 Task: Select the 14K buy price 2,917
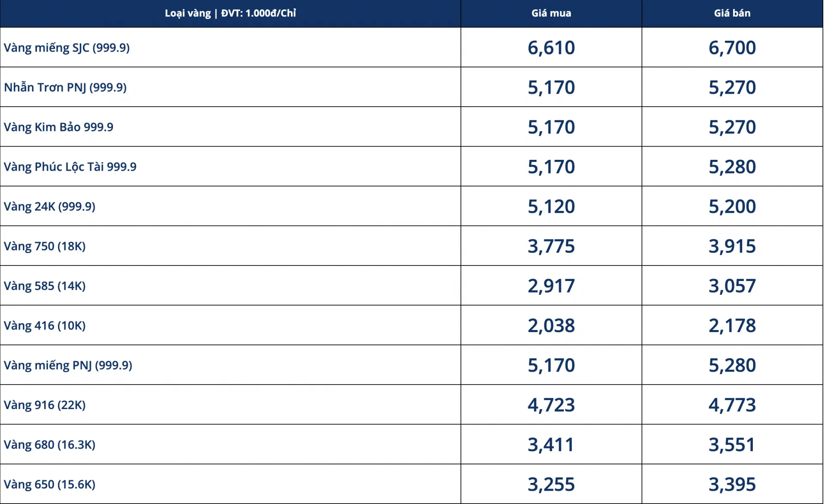tap(551, 286)
